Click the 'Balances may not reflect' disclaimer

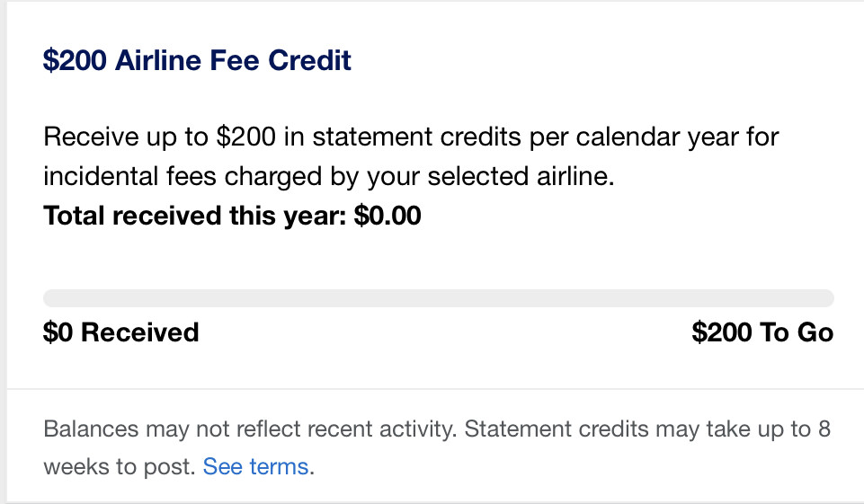[250, 429]
